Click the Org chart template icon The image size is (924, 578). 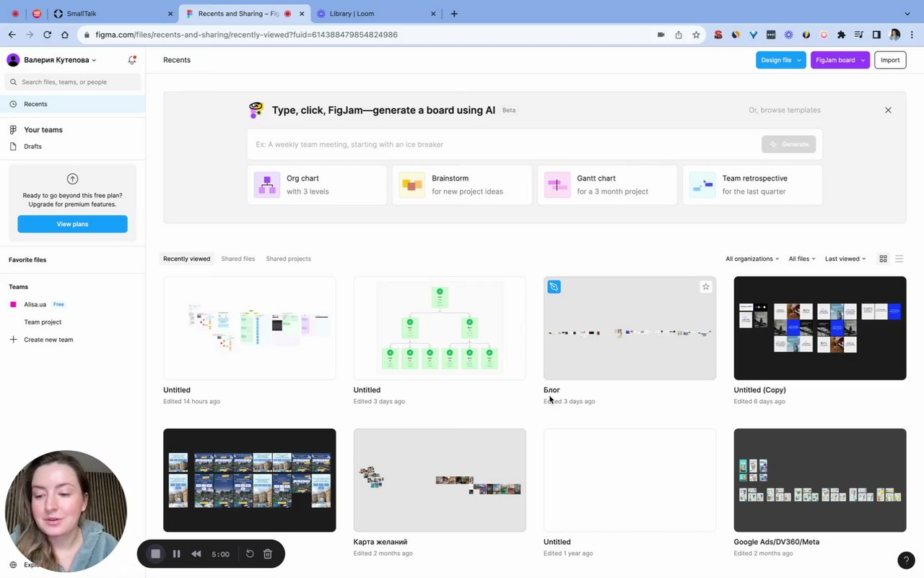(267, 185)
